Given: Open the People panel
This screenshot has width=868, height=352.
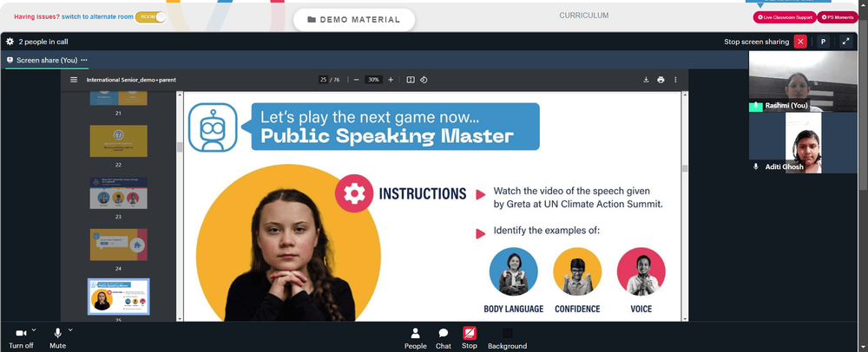Looking at the screenshot, I should (x=415, y=339).
